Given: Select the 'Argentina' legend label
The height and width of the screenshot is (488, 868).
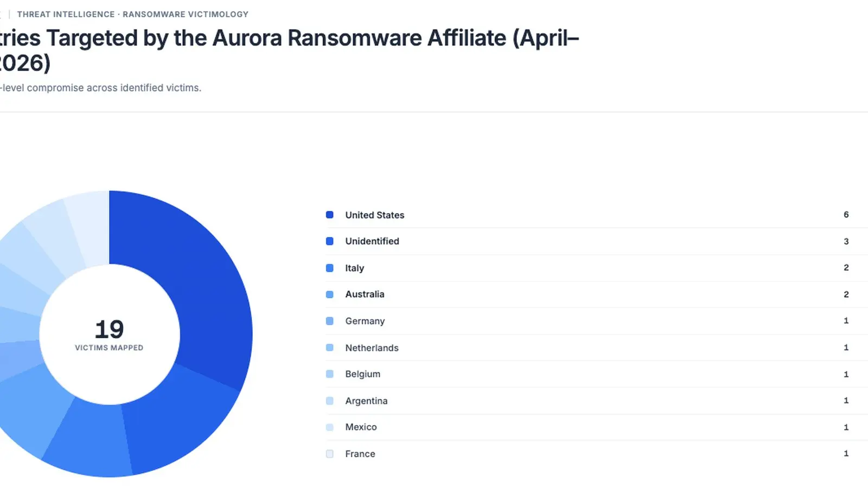Looking at the screenshot, I should point(366,401).
